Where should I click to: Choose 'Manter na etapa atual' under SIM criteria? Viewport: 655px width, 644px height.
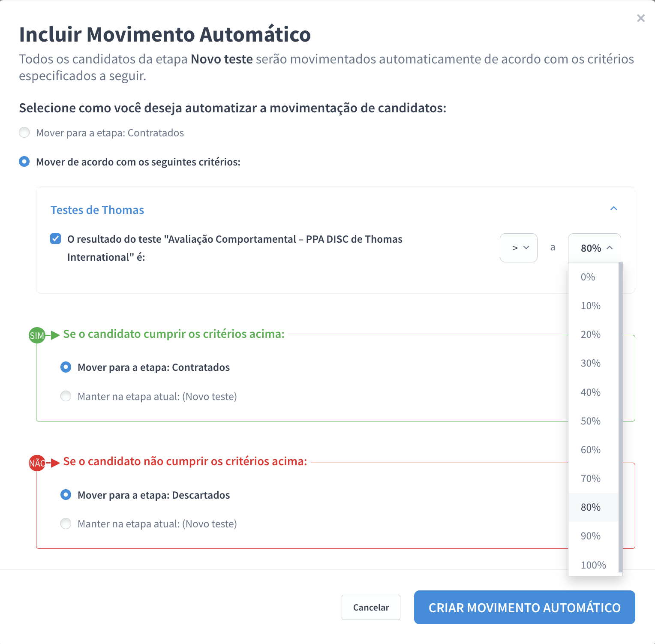[x=66, y=396]
